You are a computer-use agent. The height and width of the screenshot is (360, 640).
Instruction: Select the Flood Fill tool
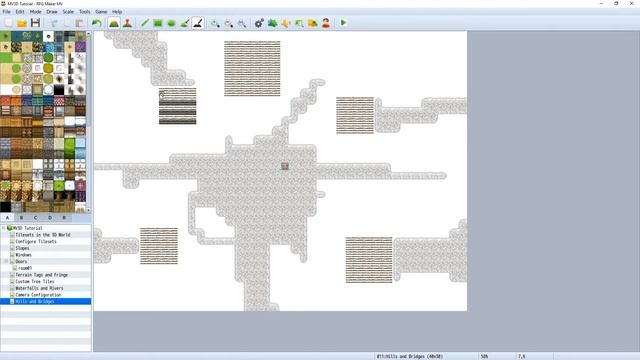(184, 23)
